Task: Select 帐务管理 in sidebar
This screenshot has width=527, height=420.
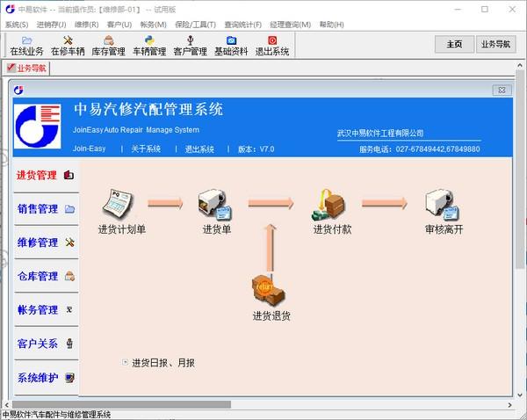Action: click(x=46, y=309)
